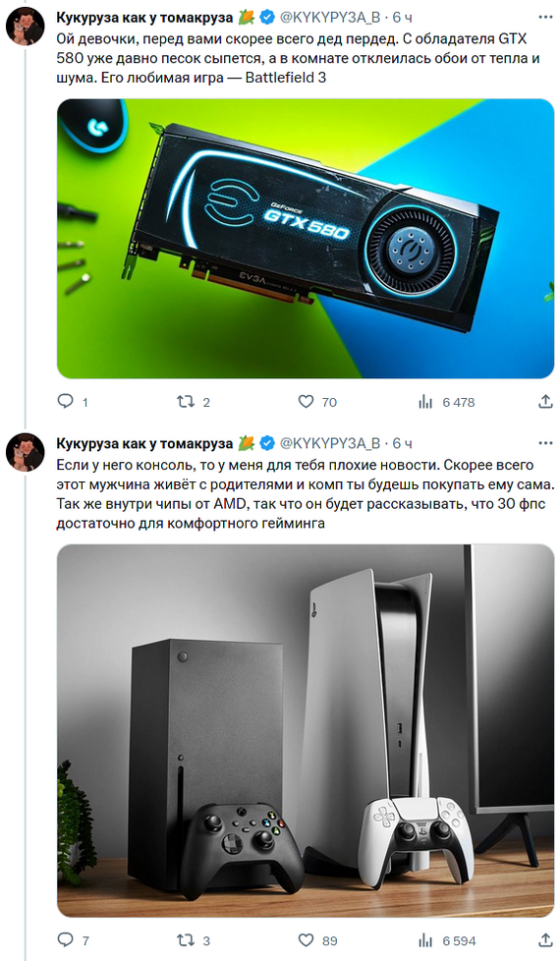
Task: Open the Xbox and PlayStation consoles image
Action: [x=306, y=730]
